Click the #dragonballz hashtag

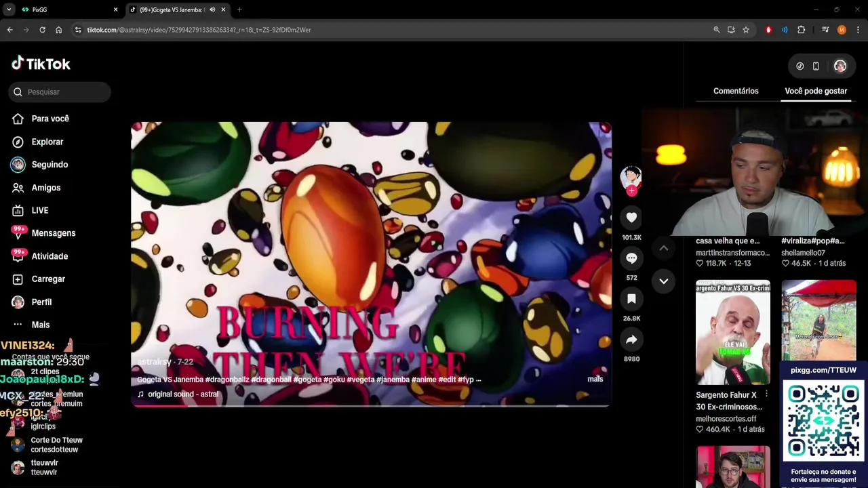coord(227,380)
